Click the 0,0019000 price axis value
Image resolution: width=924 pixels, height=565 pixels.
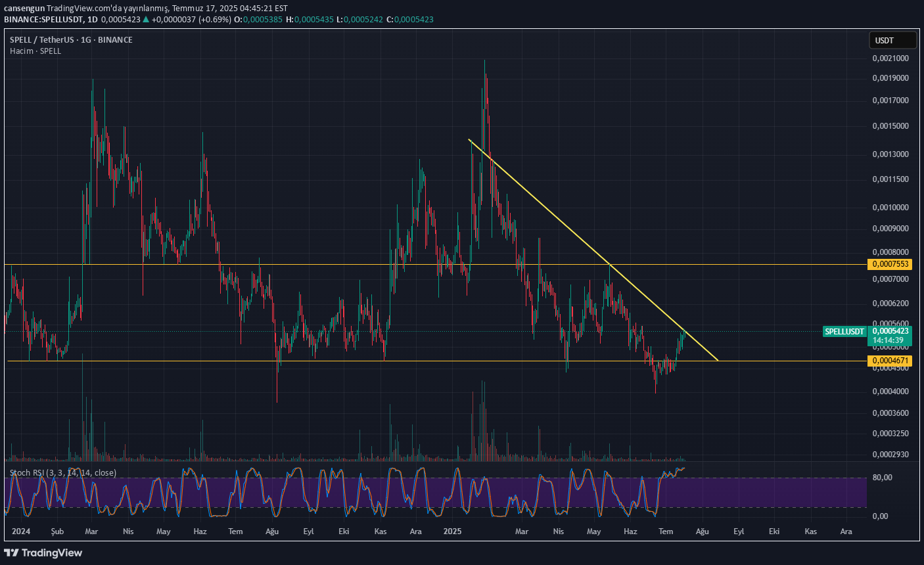point(890,78)
